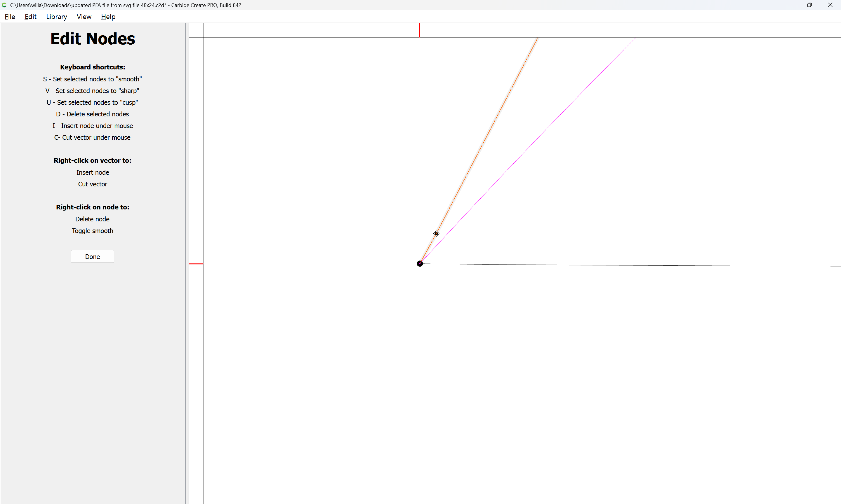Close the Carbide Create window
Viewport: 841px width, 504px height.
[830, 5]
